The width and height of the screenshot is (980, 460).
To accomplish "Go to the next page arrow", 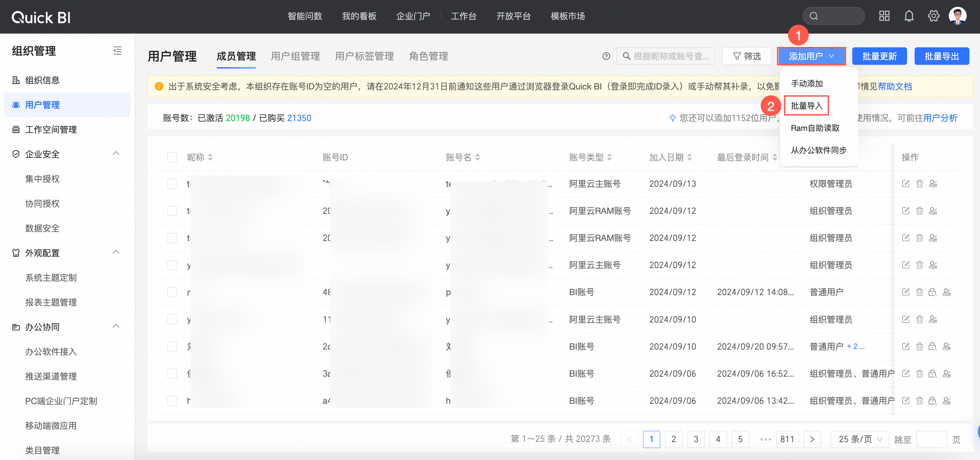I will (x=812, y=439).
